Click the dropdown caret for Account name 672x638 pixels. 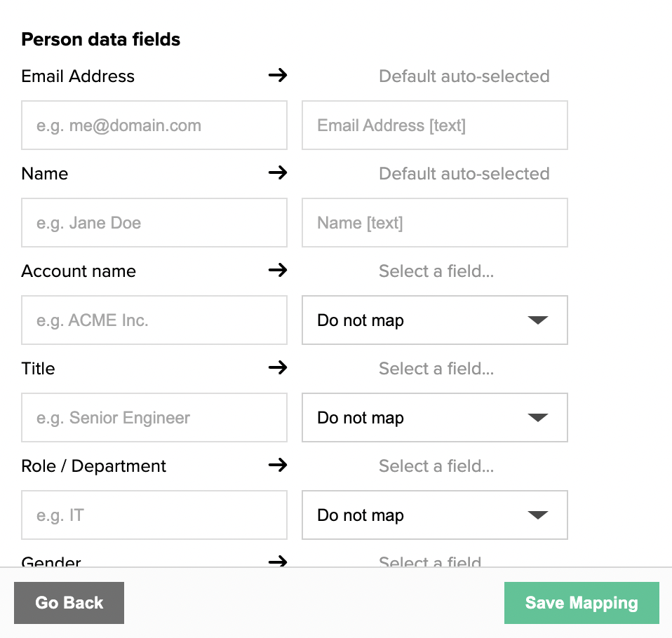click(x=538, y=320)
